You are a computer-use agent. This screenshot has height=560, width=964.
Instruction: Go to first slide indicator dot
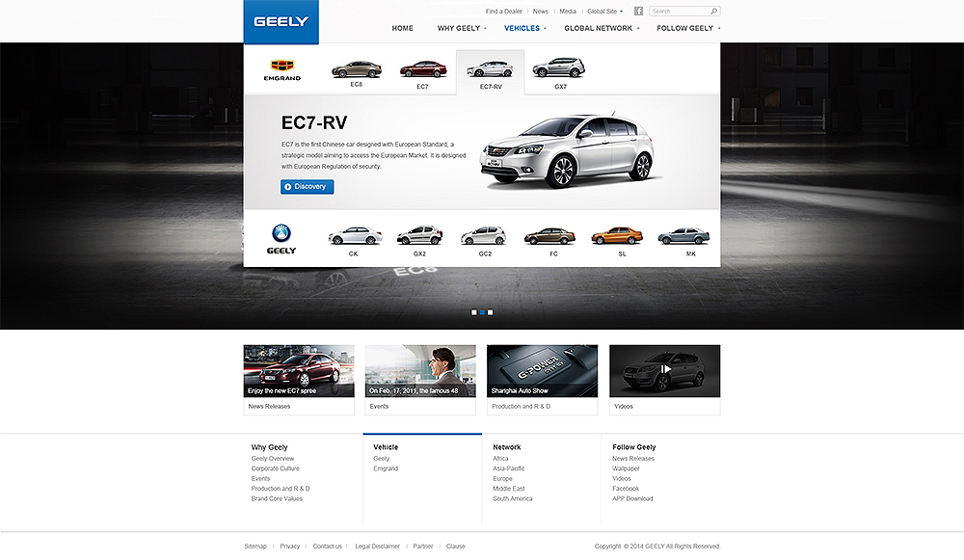pyautogui.click(x=474, y=312)
